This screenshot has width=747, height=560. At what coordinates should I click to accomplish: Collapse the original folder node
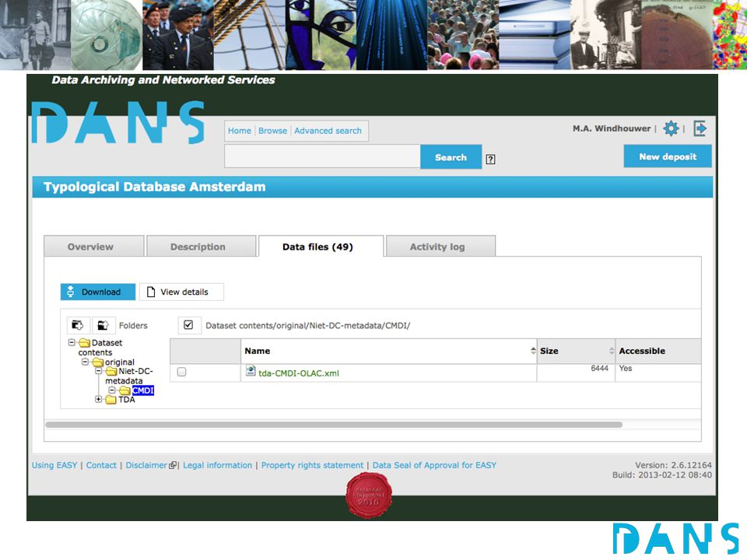tap(85, 362)
